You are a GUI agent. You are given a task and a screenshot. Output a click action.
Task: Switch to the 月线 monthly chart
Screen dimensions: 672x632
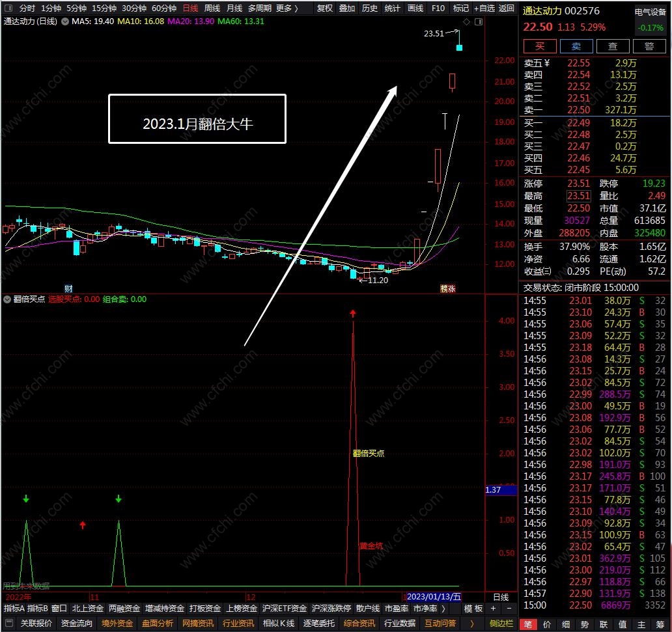coord(234,8)
